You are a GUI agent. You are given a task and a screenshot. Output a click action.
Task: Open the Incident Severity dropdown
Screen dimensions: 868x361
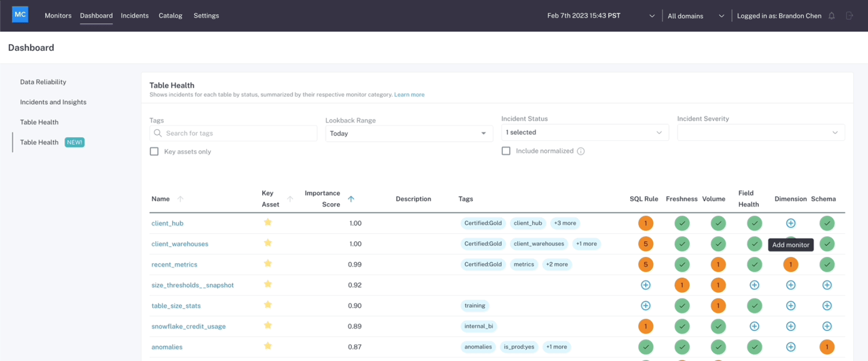pos(761,132)
